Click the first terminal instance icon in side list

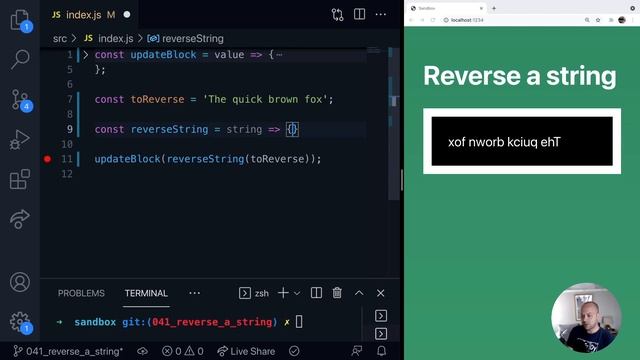(381, 316)
